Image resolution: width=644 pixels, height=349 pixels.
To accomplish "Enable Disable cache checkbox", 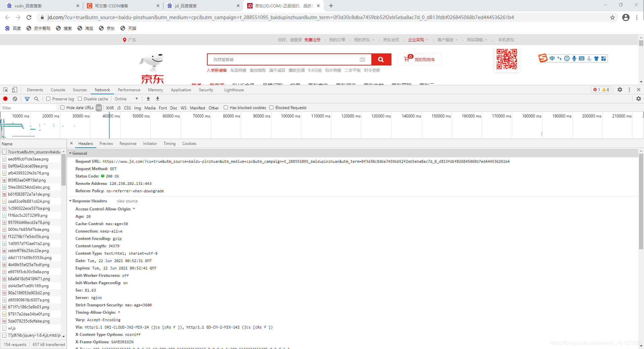I will tap(80, 99).
